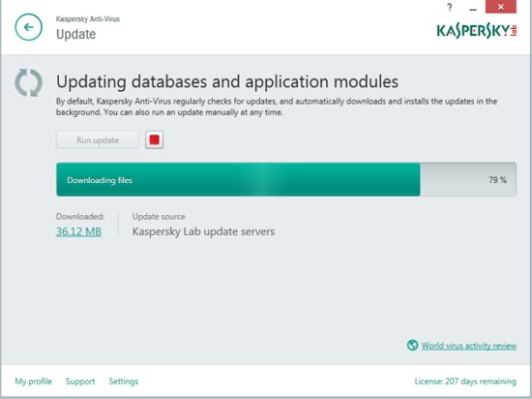Click the Update page title
Screen dimensions: 532x399
tap(76, 34)
